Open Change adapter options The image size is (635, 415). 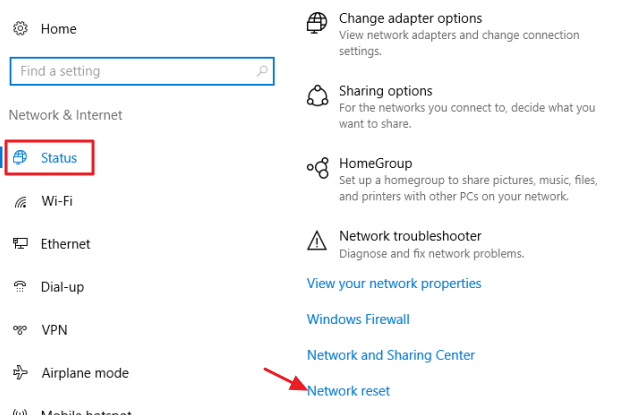pyautogui.click(x=410, y=18)
